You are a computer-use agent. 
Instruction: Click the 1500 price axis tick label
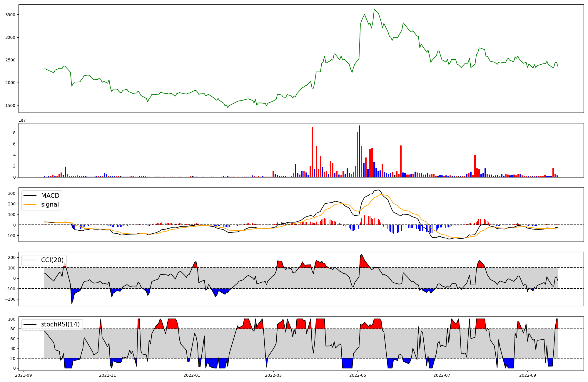click(10, 105)
